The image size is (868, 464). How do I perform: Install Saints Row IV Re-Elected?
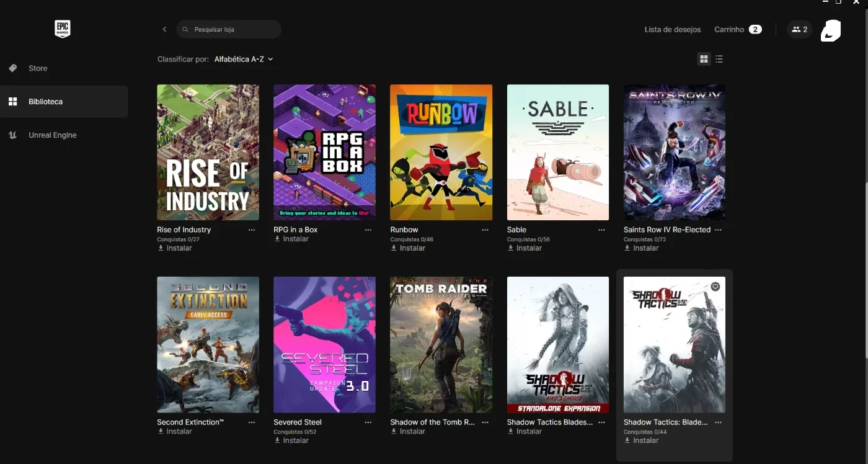click(x=641, y=248)
